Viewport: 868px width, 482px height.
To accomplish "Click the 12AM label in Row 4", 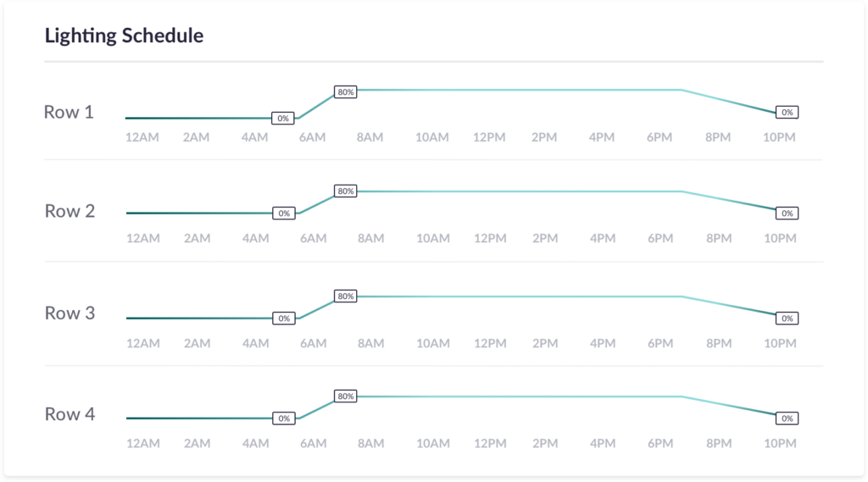I will [142, 443].
